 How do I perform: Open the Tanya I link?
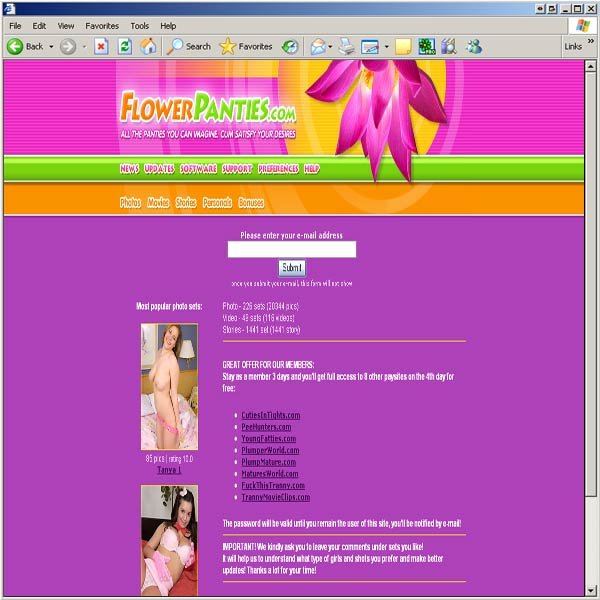pyautogui.click(x=169, y=470)
